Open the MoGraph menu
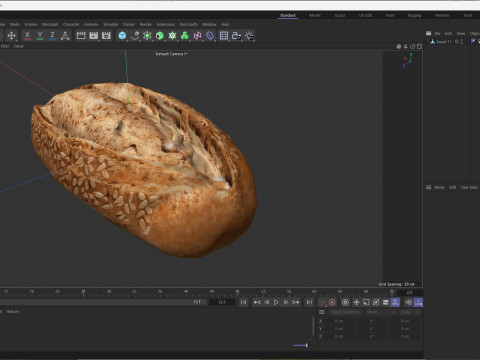The image size is (480, 360). click(50, 24)
